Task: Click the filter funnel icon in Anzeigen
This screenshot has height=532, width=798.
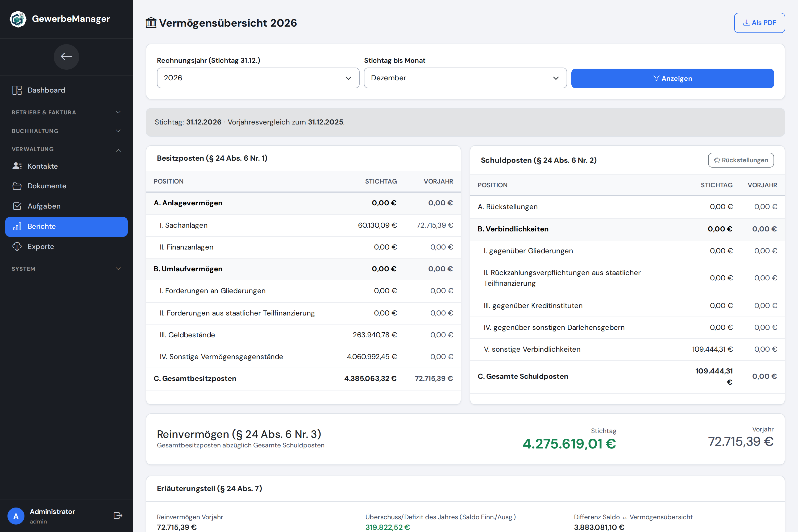Action: click(x=656, y=78)
